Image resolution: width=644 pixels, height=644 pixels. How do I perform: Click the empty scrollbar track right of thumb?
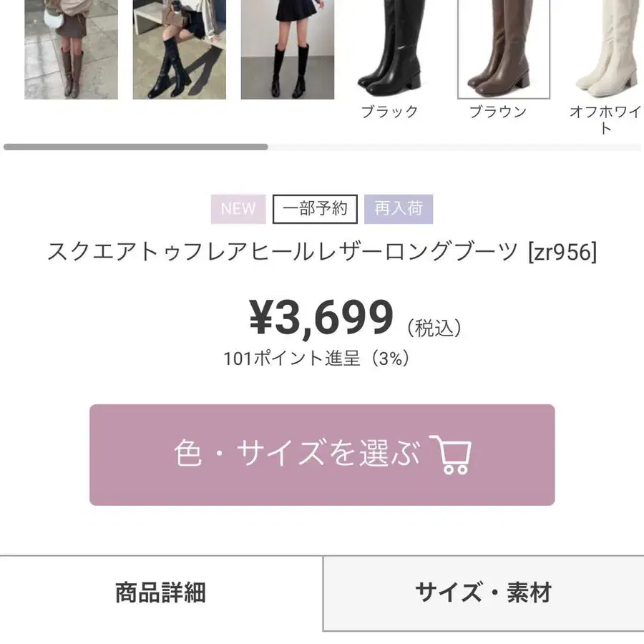click(454, 147)
